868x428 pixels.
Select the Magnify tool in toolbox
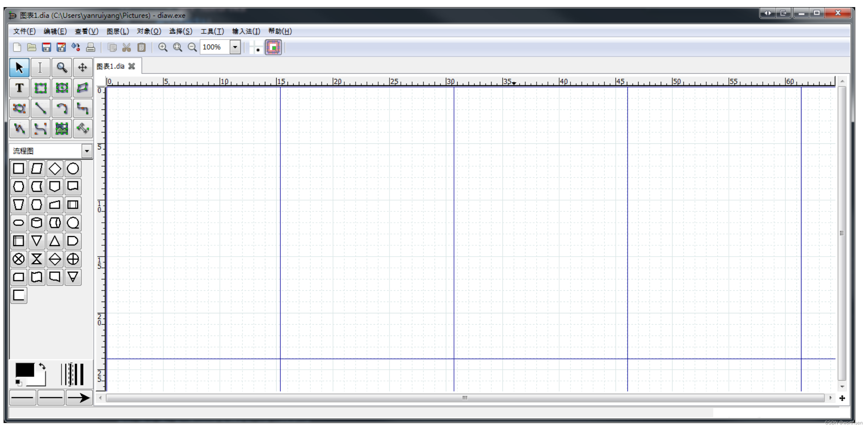tap(62, 67)
